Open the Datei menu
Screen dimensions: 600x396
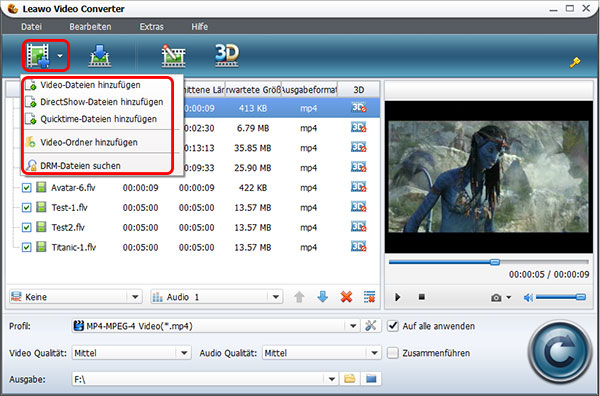click(x=31, y=27)
